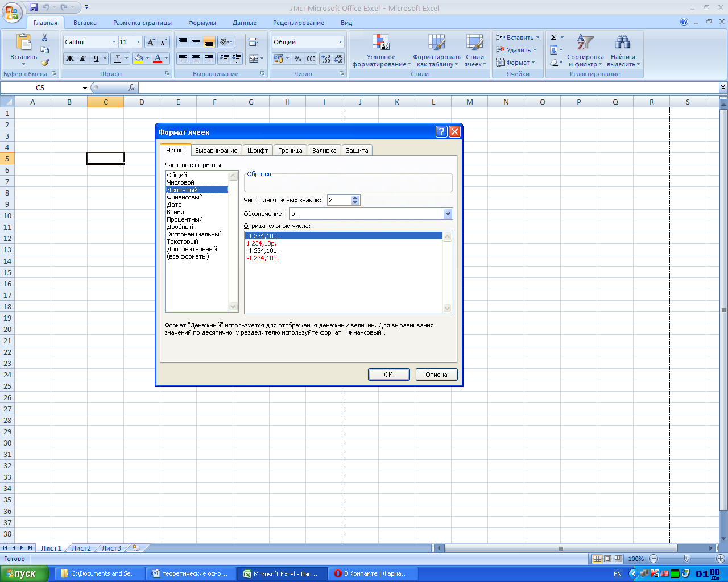Viewport: 728px width, 582px height.
Task: Apply thousands separator 000 format
Action: coord(311,58)
